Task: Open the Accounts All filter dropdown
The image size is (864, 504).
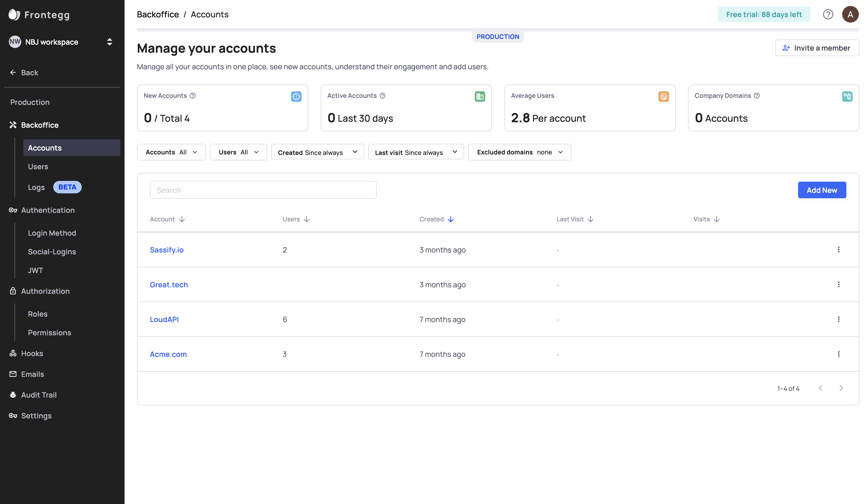Action: coord(171,152)
